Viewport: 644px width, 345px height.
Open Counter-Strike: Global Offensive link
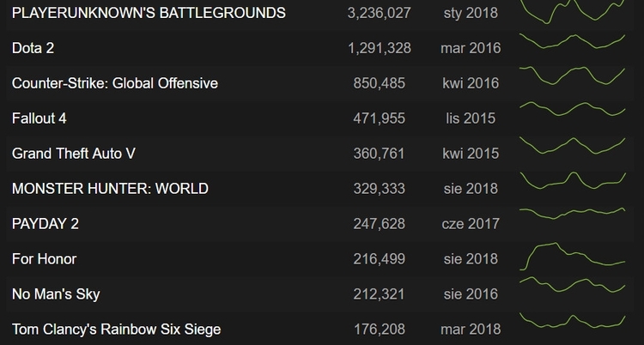point(115,83)
